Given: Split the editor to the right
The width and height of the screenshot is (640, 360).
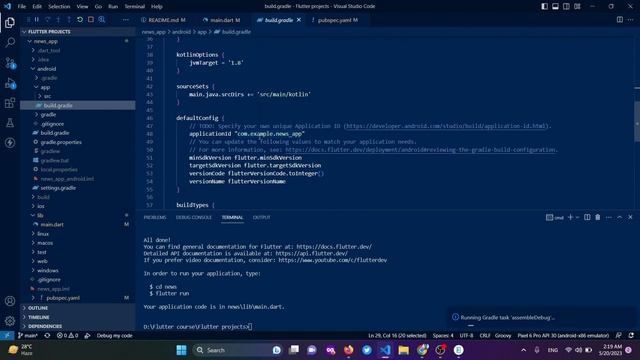Looking at the screenshot, I should coord(620,20).
